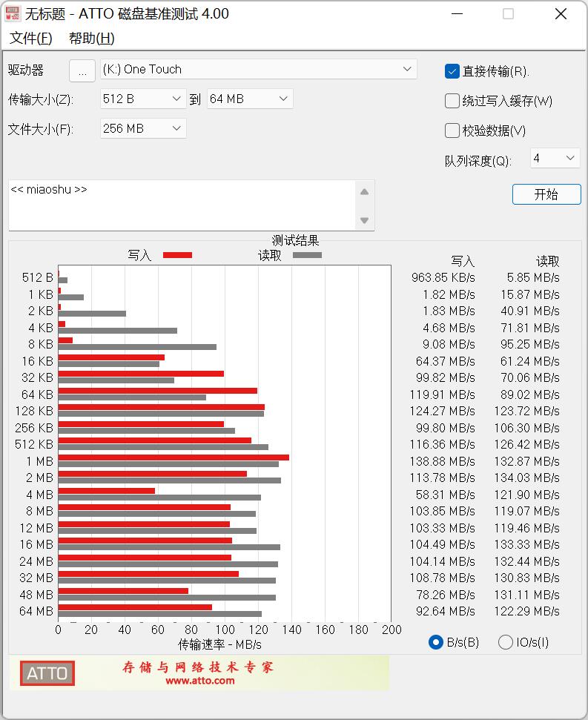
Task: Click the 134.03 MB/s read value
Action: pos(526,478)
